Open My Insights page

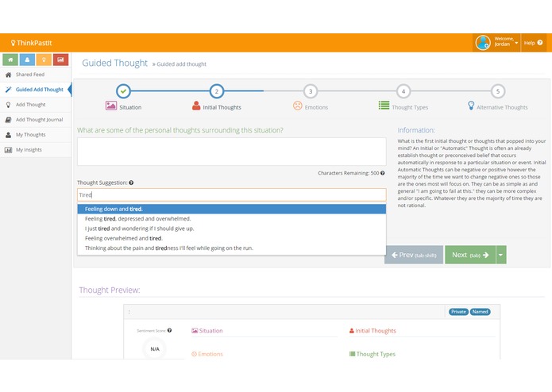click(36, 150)
